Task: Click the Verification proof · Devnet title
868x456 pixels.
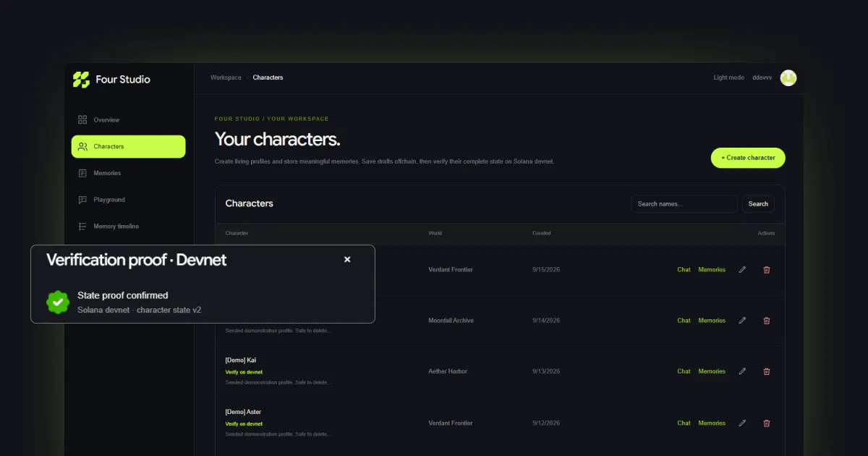Action: pos(136,260)
